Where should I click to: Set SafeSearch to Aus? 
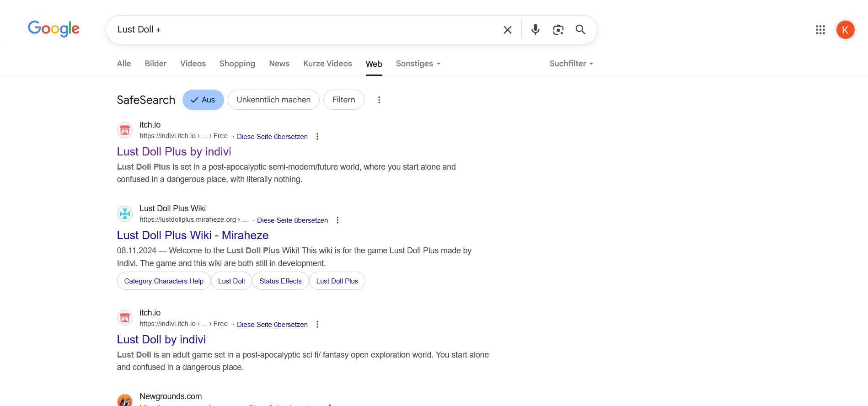pyautogui.click(x=203, y=100)
